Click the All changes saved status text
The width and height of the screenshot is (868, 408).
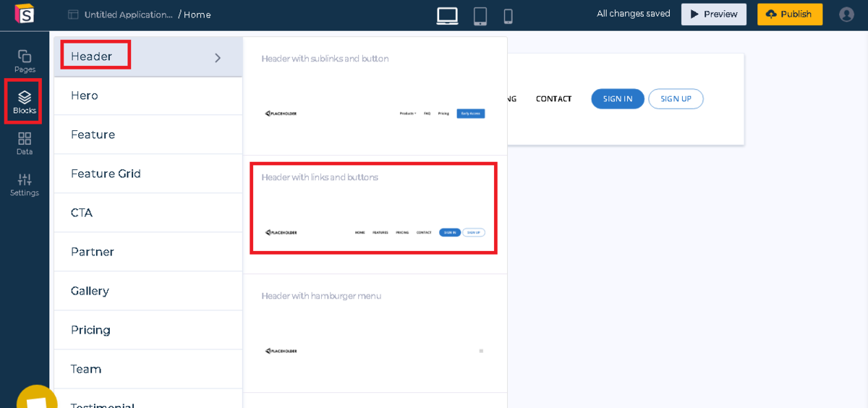coord(633,14)
